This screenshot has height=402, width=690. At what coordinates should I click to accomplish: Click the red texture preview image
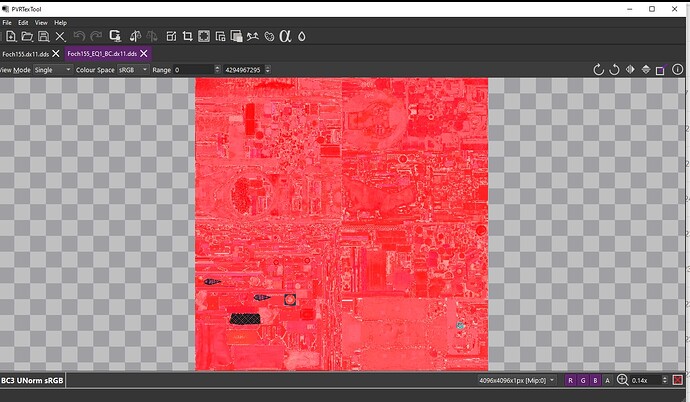(341, 224)
